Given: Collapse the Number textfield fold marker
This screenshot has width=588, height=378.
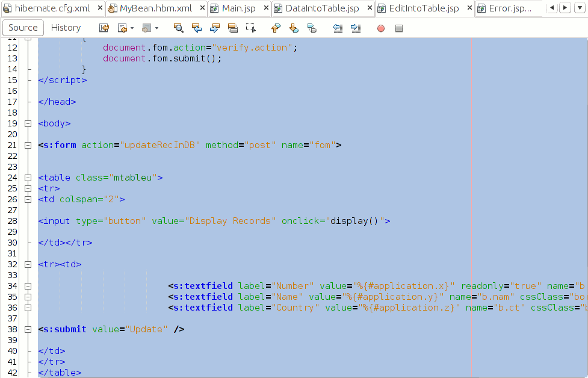Looking at the screenshot, I should (x=28, y=286).
